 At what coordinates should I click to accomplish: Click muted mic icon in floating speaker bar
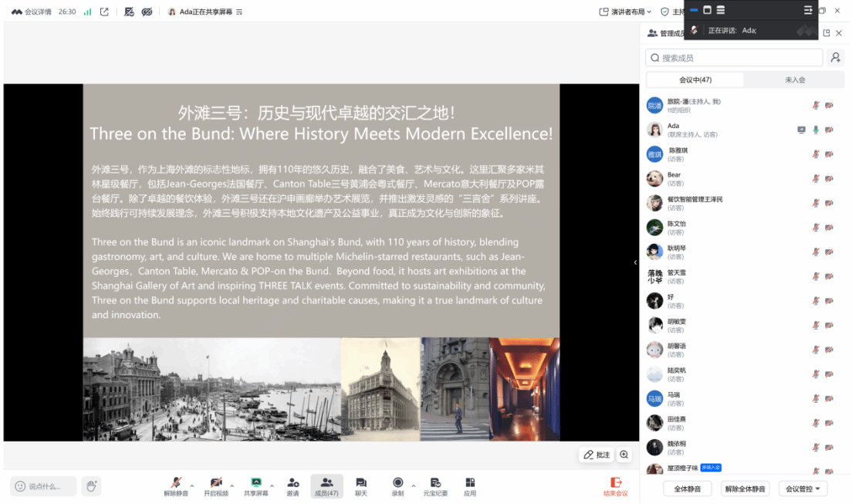[x=694, y=30]
